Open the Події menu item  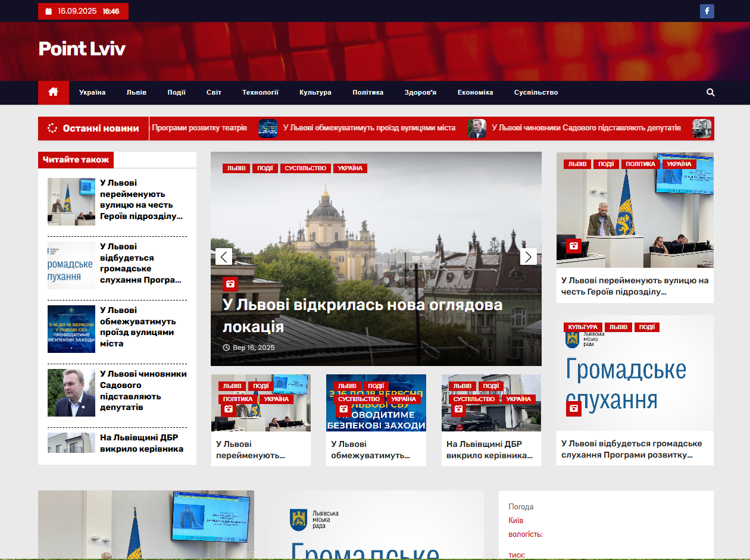176,92
